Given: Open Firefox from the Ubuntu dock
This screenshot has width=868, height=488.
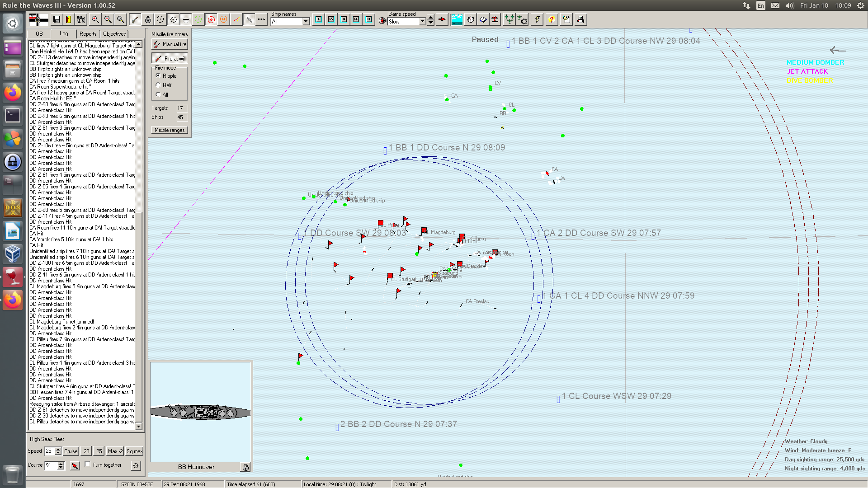Looking at the screenshot, I should point(13,93).
